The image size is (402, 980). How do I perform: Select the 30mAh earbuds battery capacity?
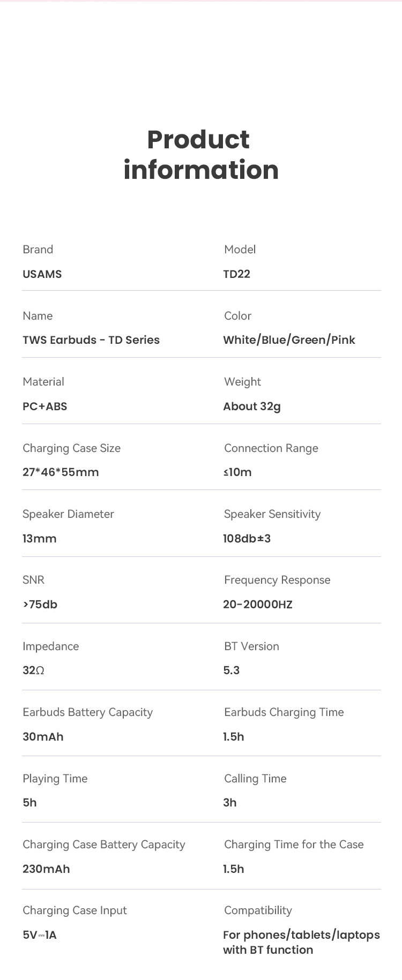coord(43,737)
